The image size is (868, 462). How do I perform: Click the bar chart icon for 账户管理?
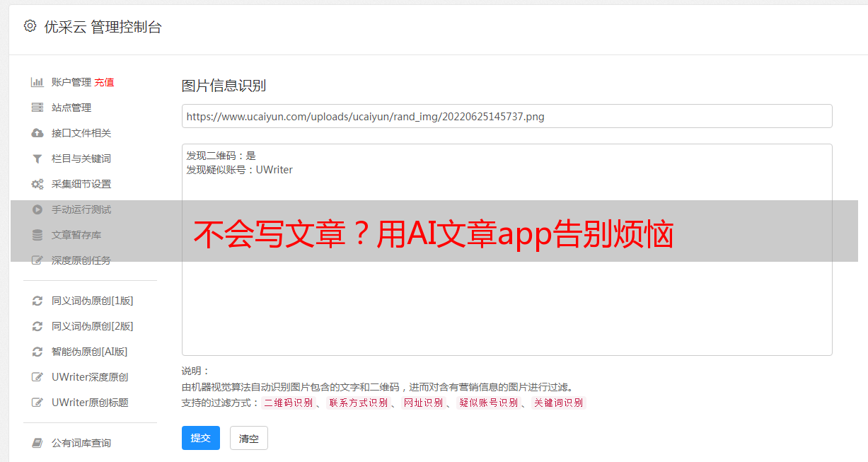pos(37,82)
